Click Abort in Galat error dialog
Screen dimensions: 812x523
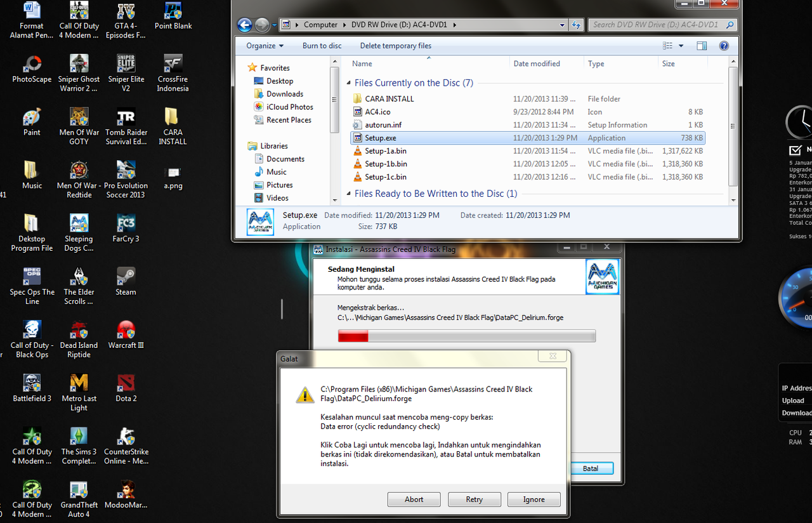(x=414, y=500)
